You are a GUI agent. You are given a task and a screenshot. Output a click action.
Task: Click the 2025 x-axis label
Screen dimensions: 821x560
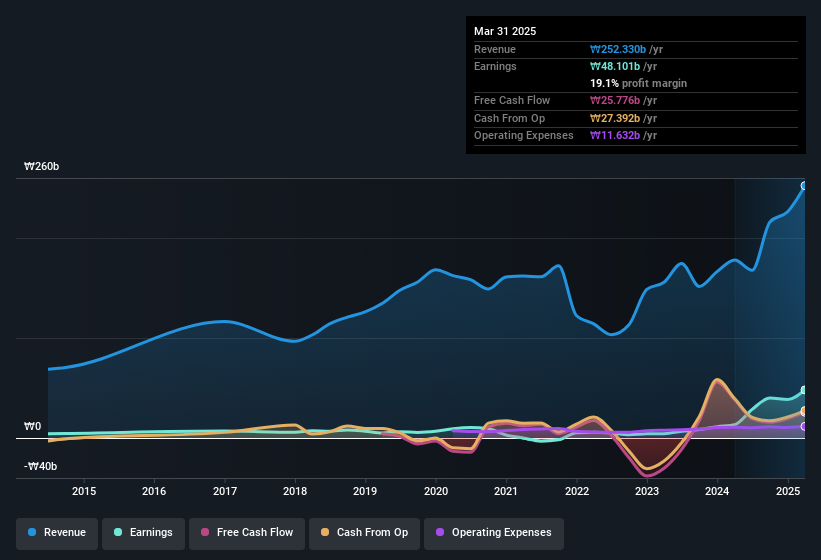[788, 491]
